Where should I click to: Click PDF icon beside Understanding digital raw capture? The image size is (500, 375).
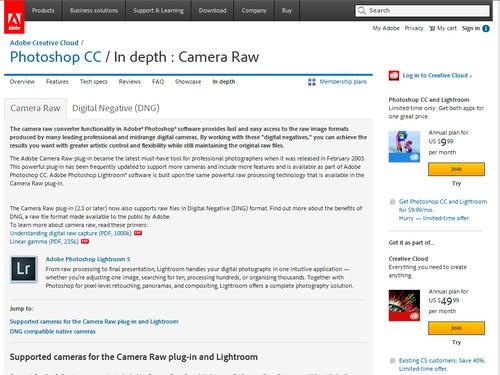point(138,233)
